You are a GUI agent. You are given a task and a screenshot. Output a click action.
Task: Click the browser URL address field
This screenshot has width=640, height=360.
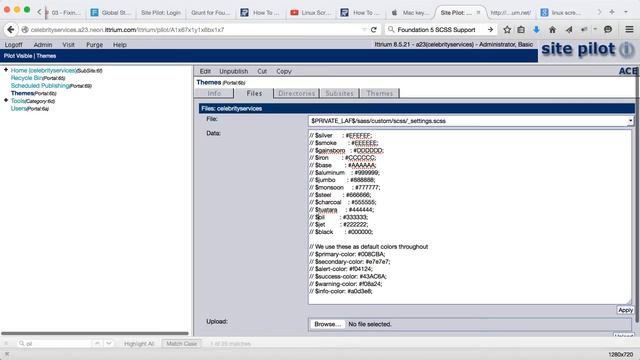click(196, 30)
